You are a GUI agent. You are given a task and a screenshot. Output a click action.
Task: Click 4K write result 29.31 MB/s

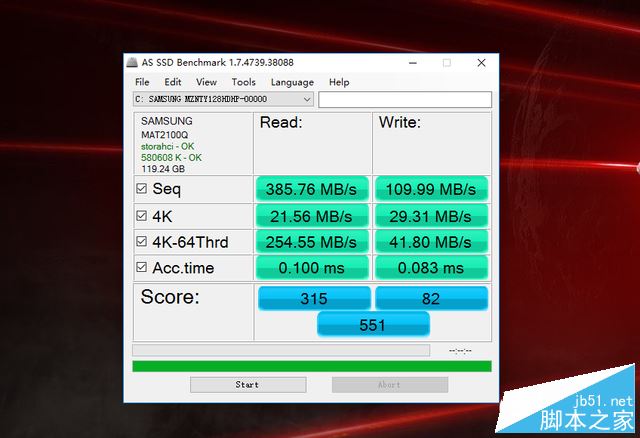[x=431, y=216]
